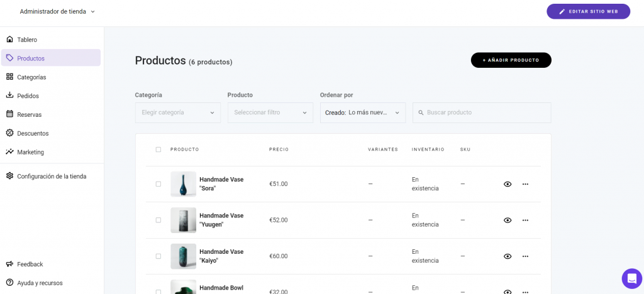Open the chat support bubble icon
Image resolution: width=644 pixels, height=294 pixels.
(631, 278)
